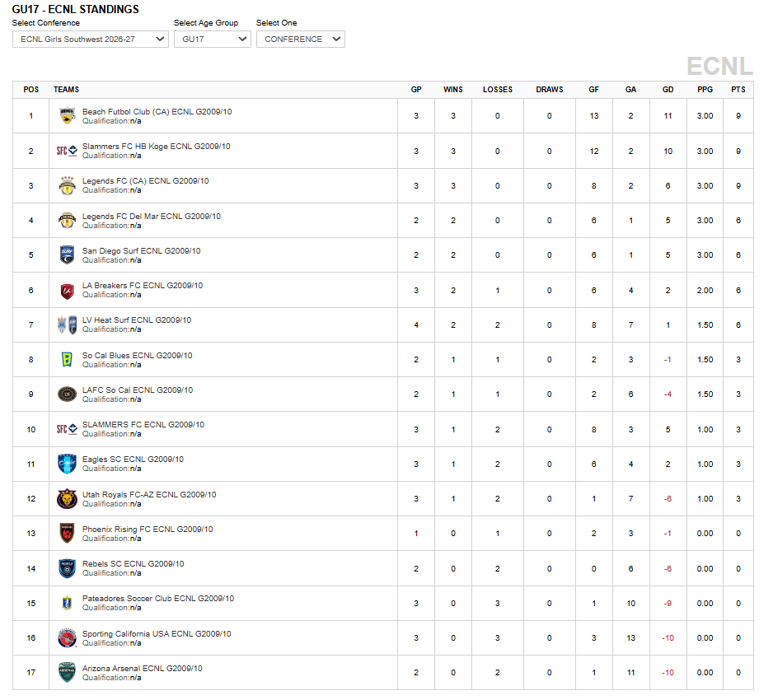The height and width of the screenshot is (700, 773).
Task: Expand the CONFERENCE selection dropdown
Action: pos(301,39)
